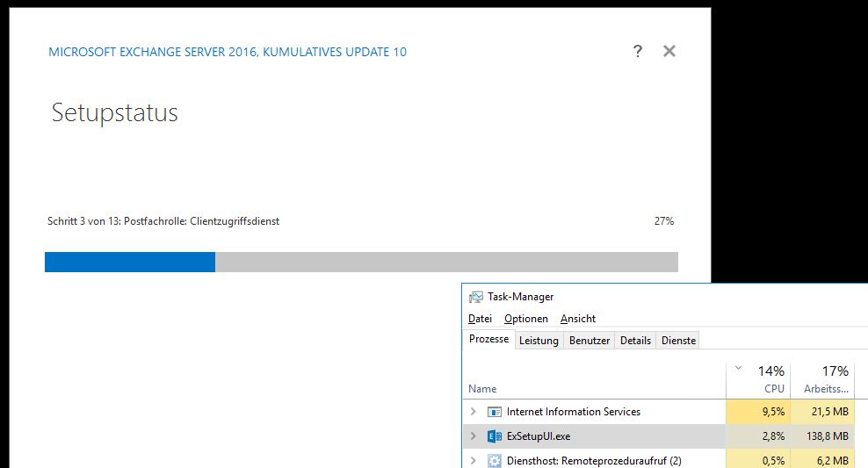This screenshot has height=468, width=868.
Task: Click the setup progress bar
Action: point(361,263)
